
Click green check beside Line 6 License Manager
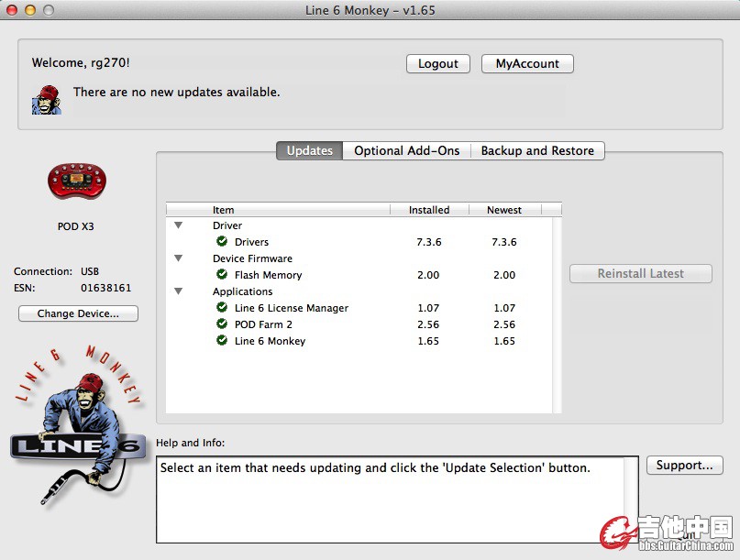222,308
